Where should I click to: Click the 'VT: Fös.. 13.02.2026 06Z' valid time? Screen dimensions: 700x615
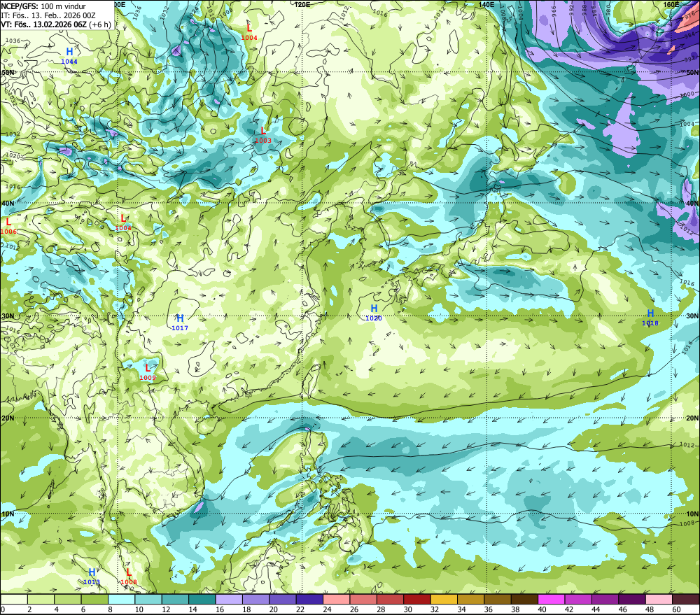43,24
